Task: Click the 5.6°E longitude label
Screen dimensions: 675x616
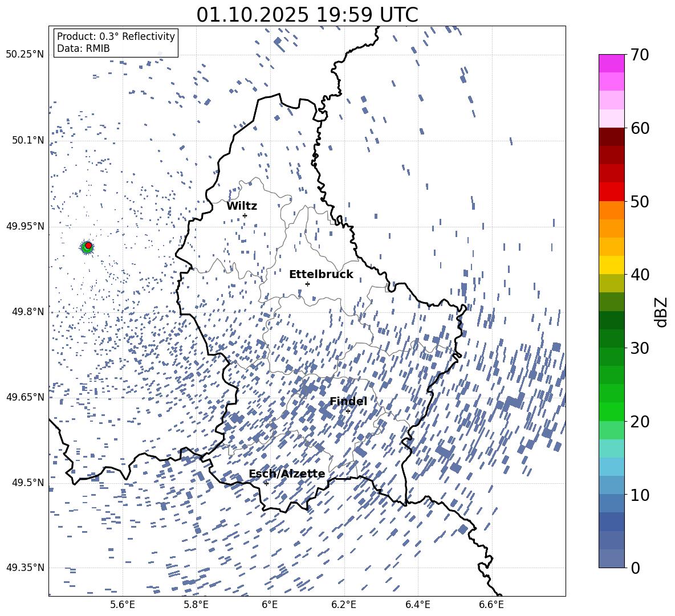Action: (122, 605)
